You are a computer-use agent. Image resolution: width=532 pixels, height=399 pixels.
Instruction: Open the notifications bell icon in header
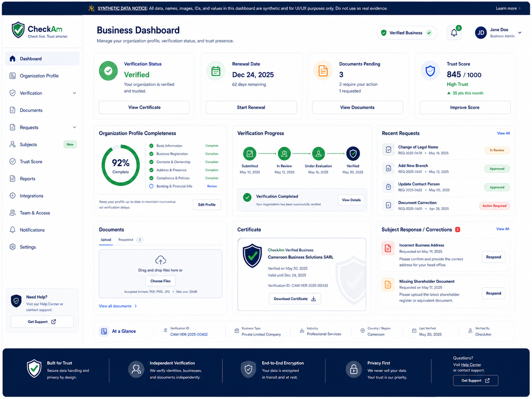[x=454, y=33]
